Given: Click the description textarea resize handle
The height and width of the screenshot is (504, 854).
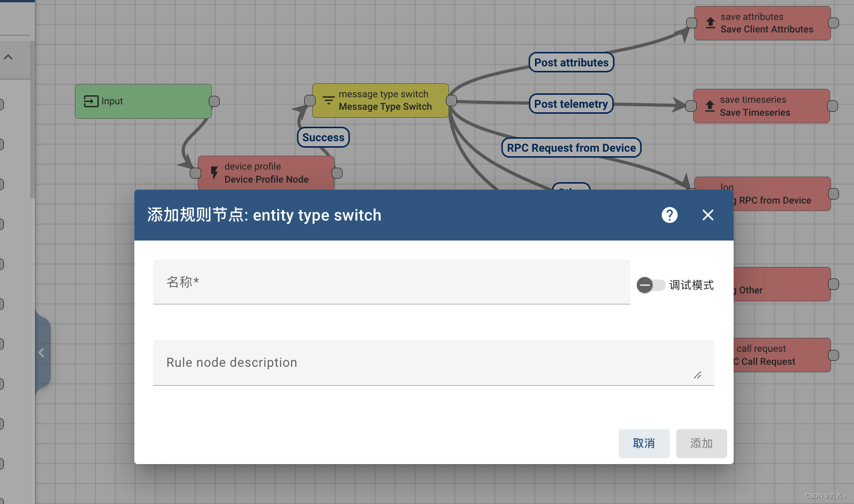Looking at the screenshot, I should click(698, 375).
